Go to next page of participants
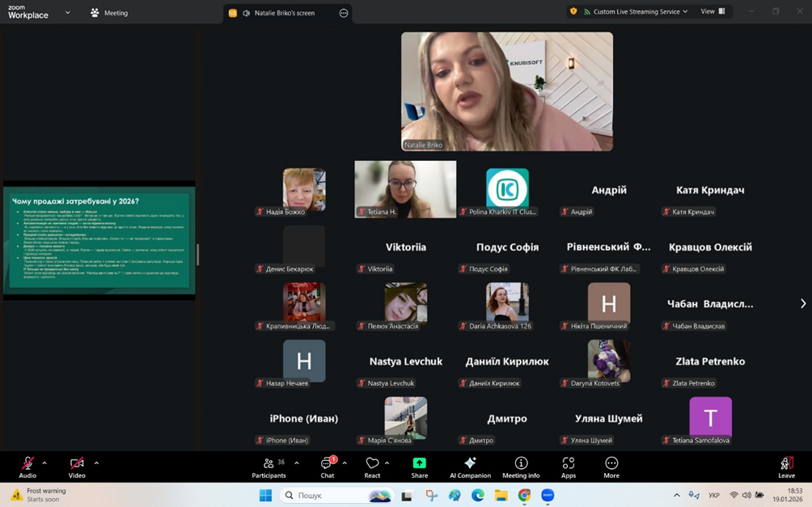This screenshot has height=507, width=812. point(802,304)
